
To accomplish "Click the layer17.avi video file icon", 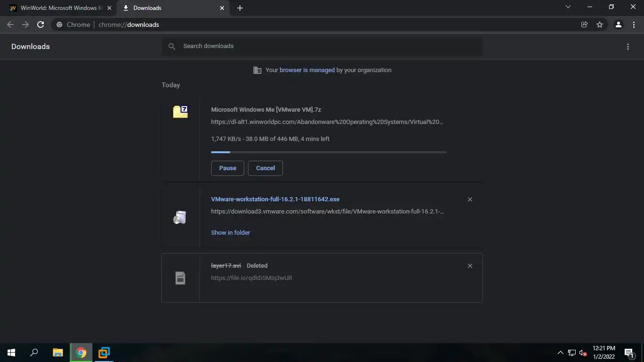I will [x=180, y=278].
